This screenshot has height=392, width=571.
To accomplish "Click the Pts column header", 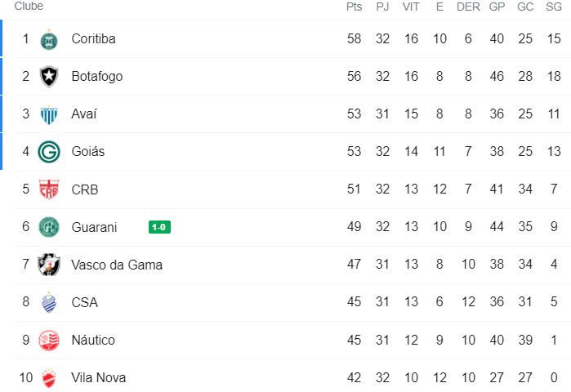I will coord(354,7).
